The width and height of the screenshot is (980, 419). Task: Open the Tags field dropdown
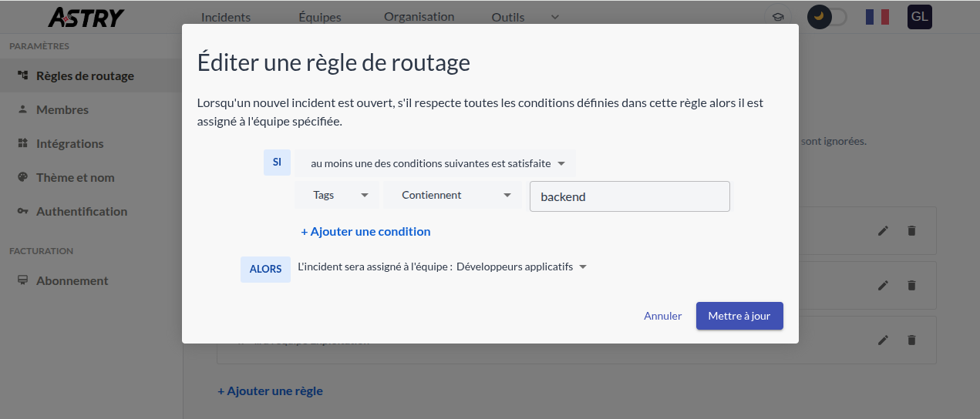pos(337,195)
